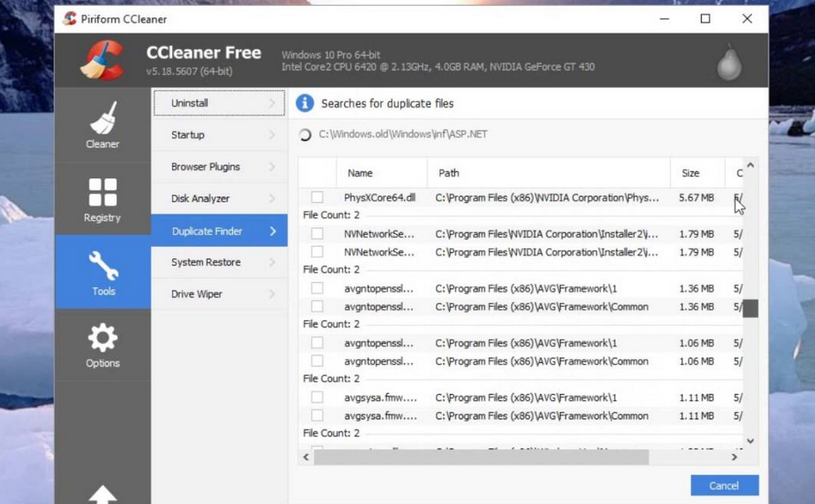Image resolution: width=815 pixels, height=504 pixels.
Task: Click the PhysXCore64.dll file name
Action: click(x=380, y=198)
